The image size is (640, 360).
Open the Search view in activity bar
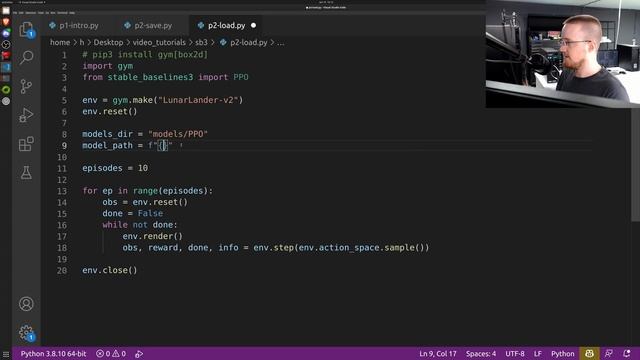pyautogui.click(x=26, y=57)
